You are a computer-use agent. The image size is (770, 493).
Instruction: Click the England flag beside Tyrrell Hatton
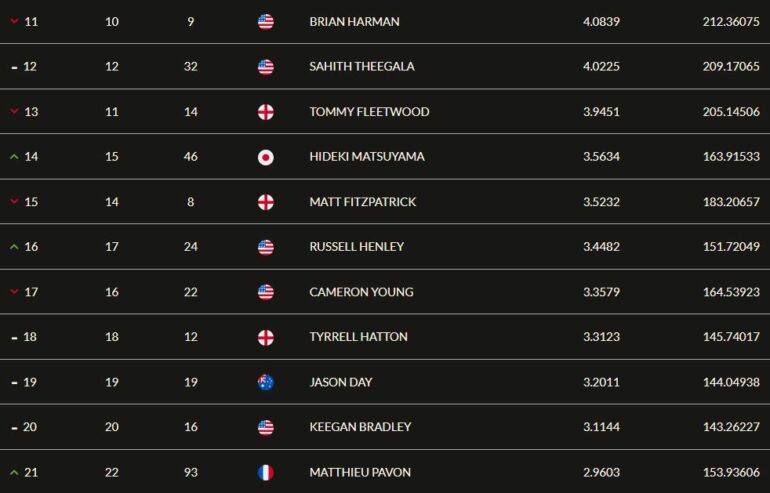266,337
